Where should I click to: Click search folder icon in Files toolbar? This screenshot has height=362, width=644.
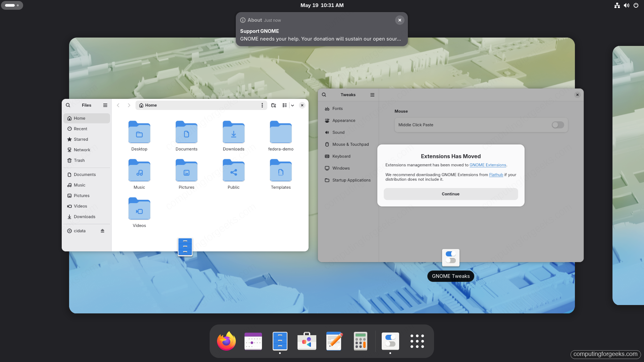274,105
